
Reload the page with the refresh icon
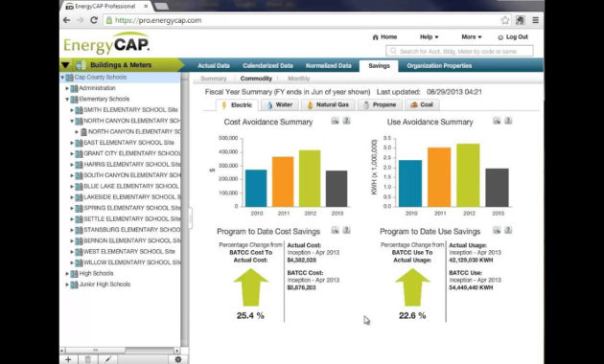(94, 20)
